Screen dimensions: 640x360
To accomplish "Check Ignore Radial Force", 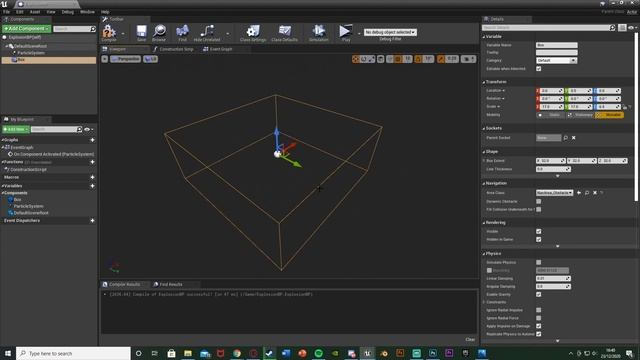I will pos(539,318).
